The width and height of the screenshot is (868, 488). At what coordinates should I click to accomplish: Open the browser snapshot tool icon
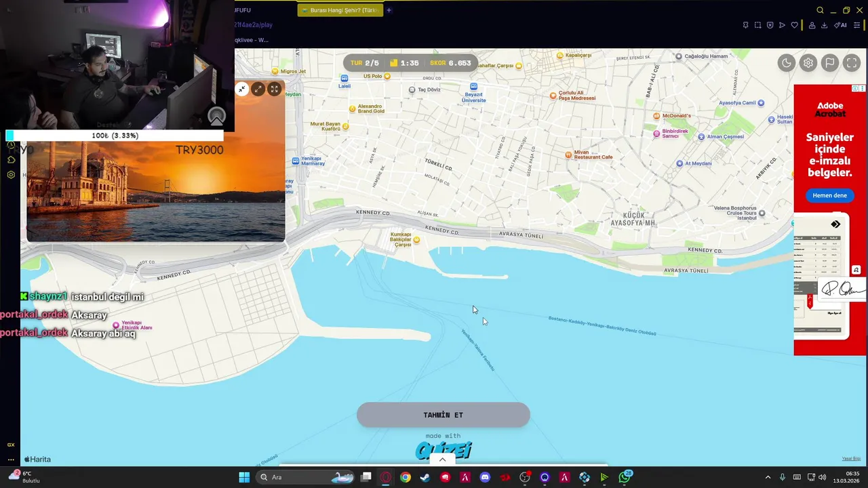757,25
